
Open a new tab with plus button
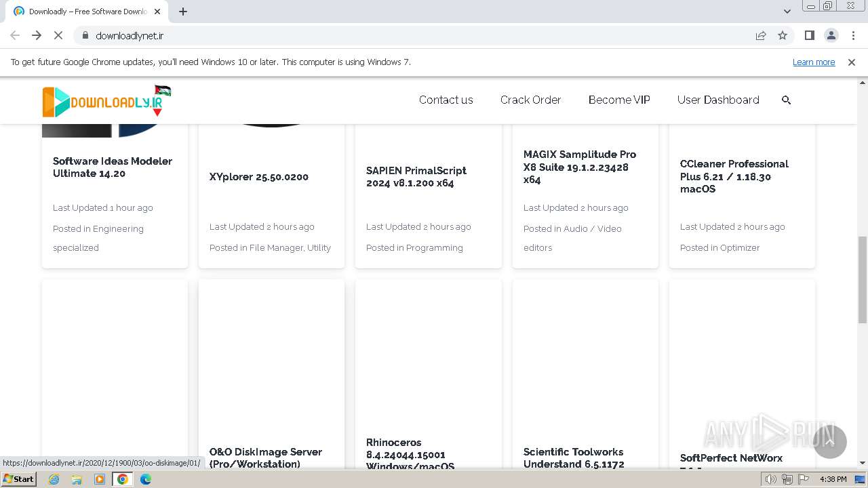point(183,12)
